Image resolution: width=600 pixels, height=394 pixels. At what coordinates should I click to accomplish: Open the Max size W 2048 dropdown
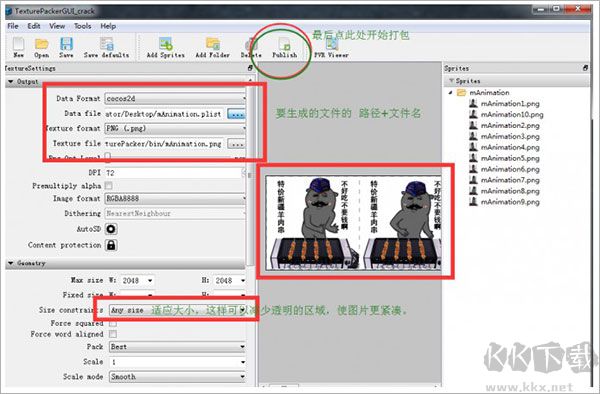coord(137,280)
